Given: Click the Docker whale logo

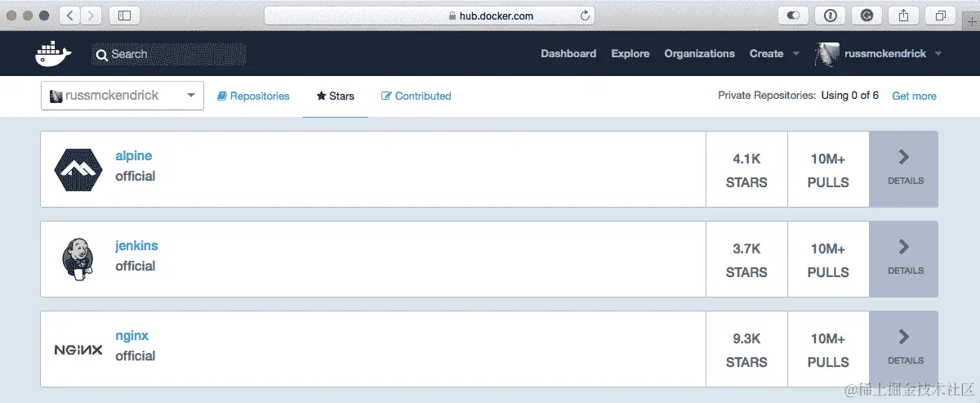Looking at the screenshot, I should pyautogui.click(x=53, y=54).
